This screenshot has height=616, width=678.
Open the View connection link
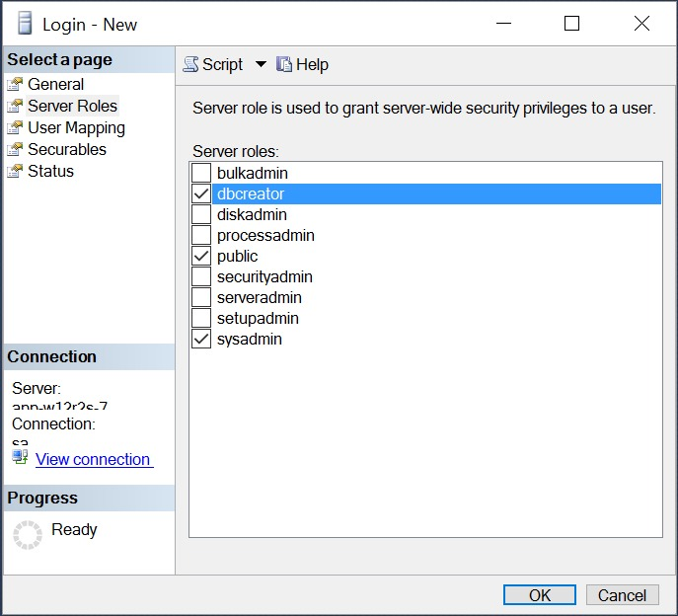pos(93,459)
